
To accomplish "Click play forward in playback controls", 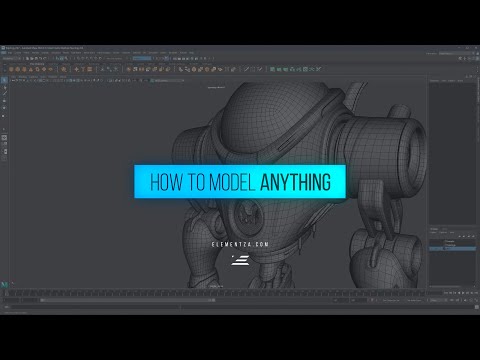I will click(463, 293).
